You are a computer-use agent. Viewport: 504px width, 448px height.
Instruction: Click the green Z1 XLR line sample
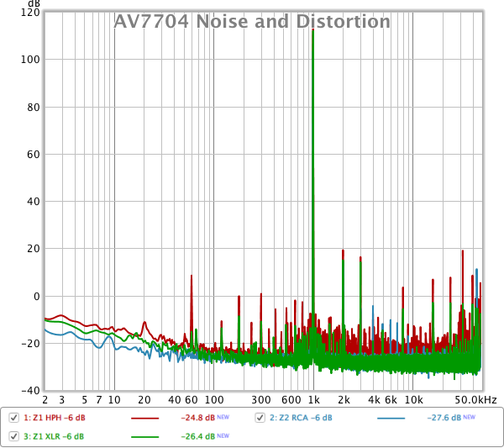coord(145,437)
